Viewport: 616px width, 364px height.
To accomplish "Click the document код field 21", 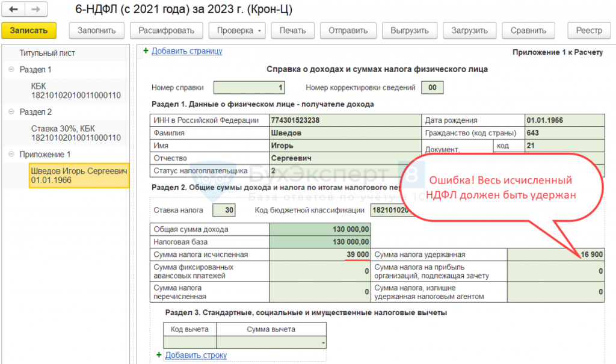I will 564,146.
